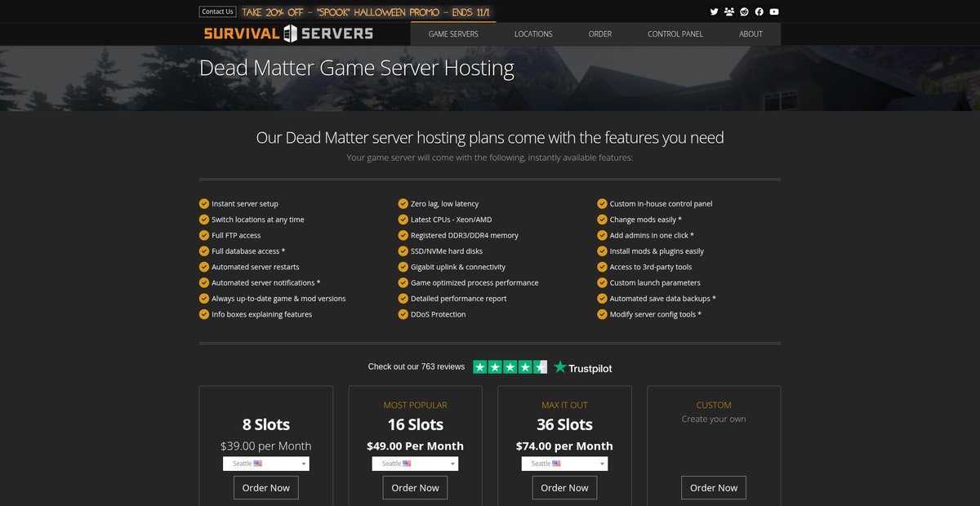Click 'Automated save data backups *' text
The width and height of the screenshot is (980, 506).
[663, 299]
